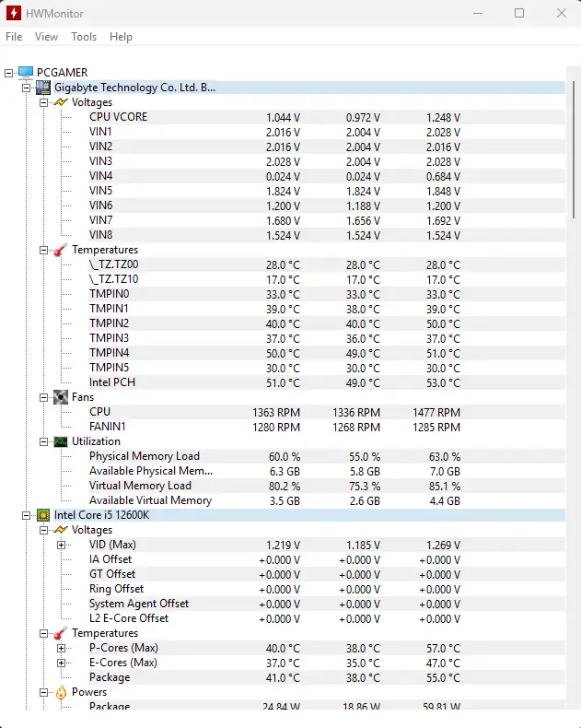Click the 1.219 V VID value

click(x=283, y=545)
